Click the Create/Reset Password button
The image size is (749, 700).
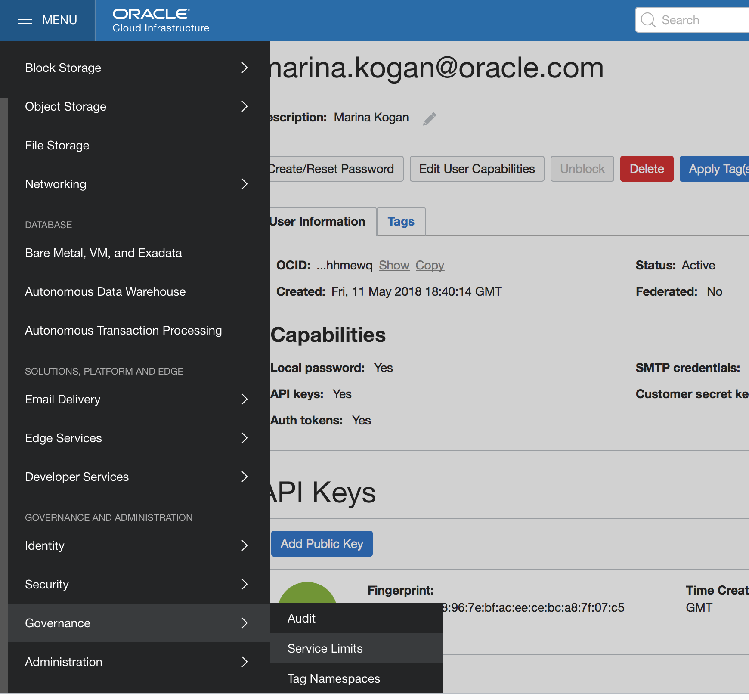point(337,169)
